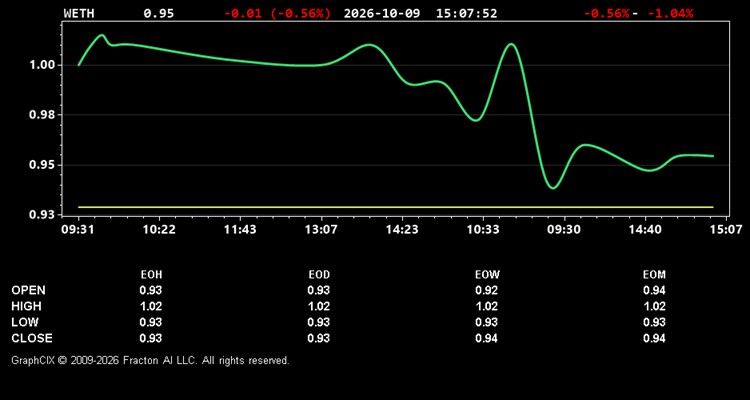Click the 0.98 y-axis label

42,115
